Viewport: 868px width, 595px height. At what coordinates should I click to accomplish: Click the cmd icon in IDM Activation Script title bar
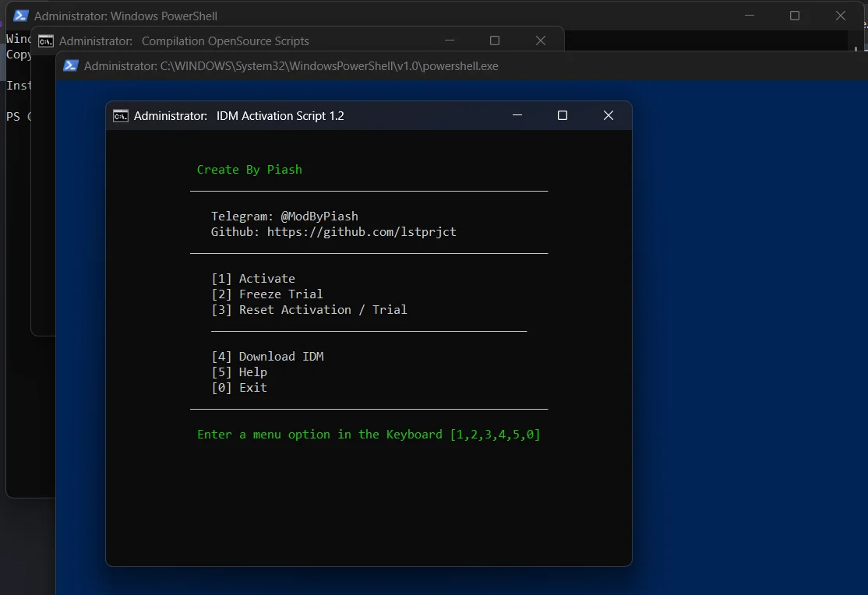121,116
